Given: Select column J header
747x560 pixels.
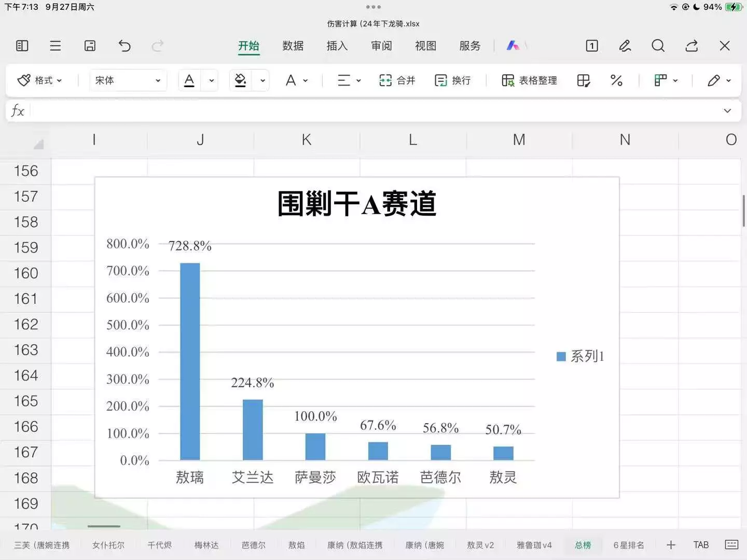Looking at the screenshot, I should tap(200, 140).
